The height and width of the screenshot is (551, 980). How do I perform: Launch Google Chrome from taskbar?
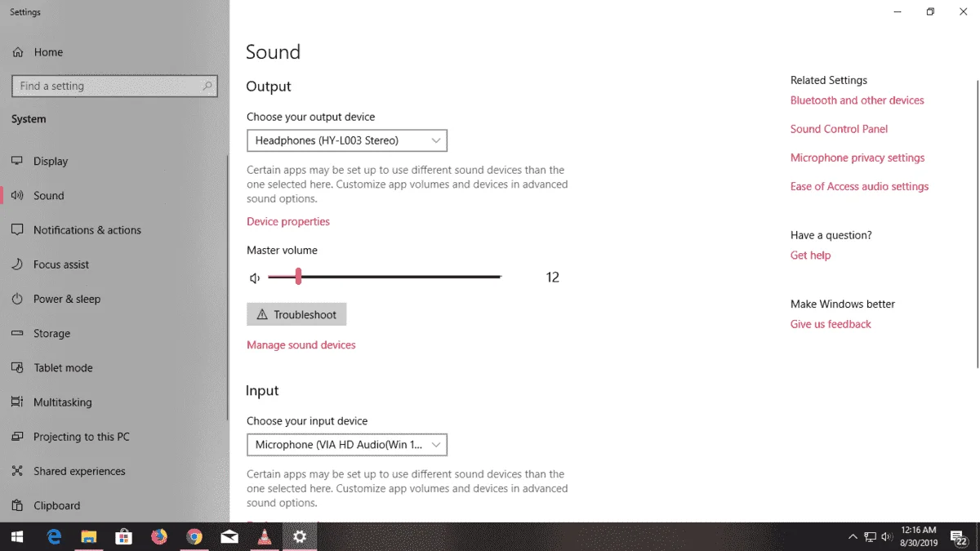194,536
